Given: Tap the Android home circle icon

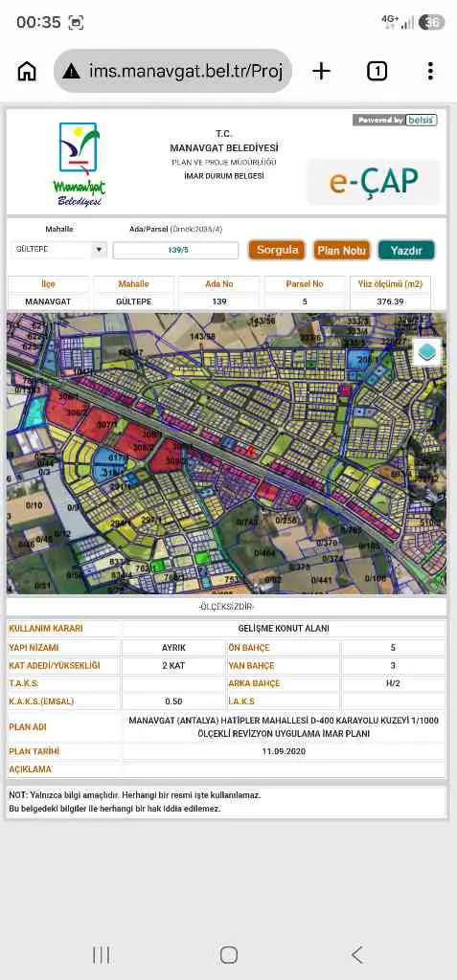Looking at the screenshot, I should pos(228,954).
